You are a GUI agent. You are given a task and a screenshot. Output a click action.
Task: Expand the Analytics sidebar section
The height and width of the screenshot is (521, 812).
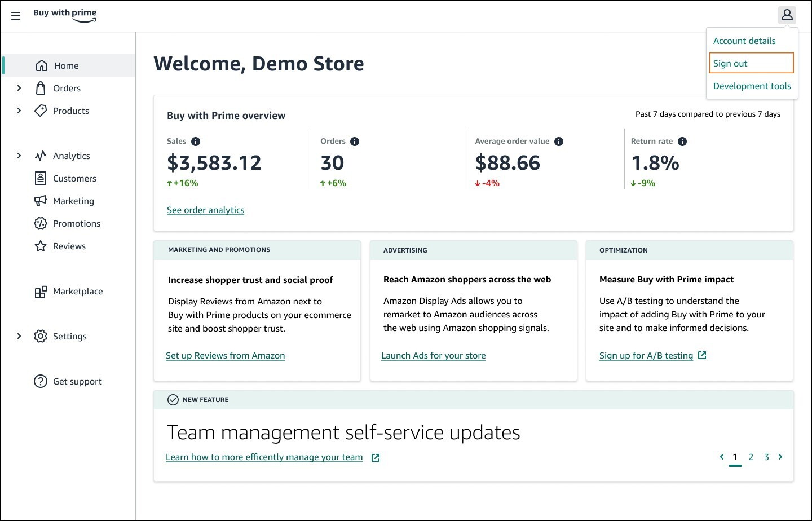(19, 156)
